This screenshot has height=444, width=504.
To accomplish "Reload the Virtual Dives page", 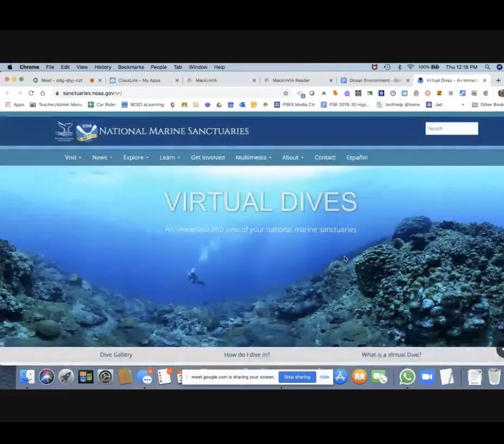I will tap(31, 93).
